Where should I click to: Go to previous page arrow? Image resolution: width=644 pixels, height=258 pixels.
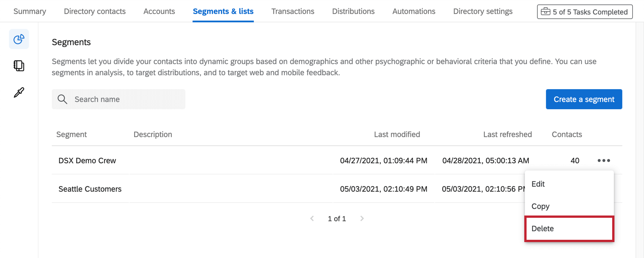312,219
